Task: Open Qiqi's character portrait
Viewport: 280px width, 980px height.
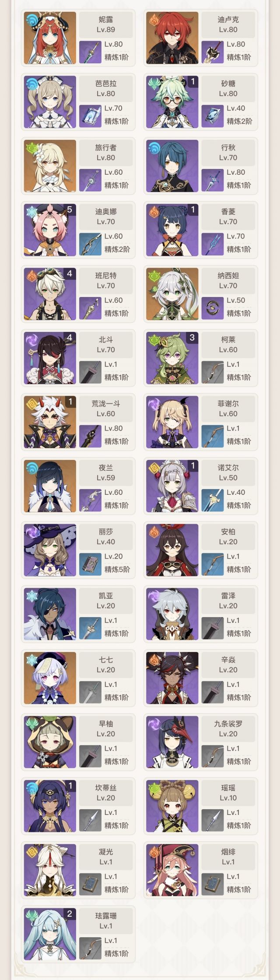Action: tap(50, 678)
